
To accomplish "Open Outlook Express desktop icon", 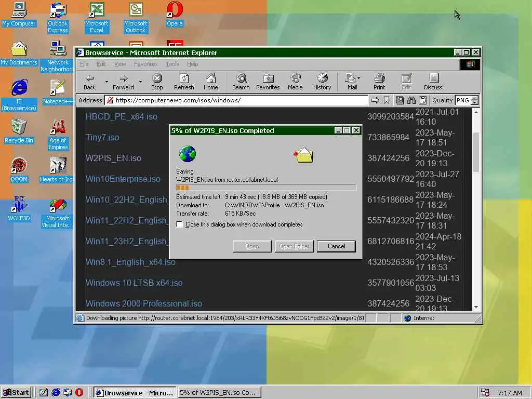I will point(58,17).
